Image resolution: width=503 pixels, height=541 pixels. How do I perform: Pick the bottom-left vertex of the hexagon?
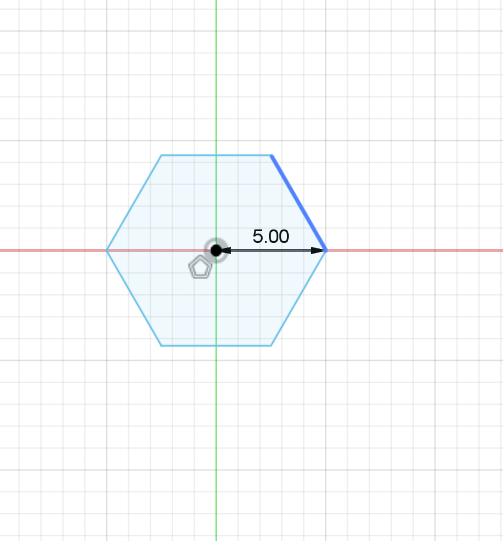(x=161, y=345)
